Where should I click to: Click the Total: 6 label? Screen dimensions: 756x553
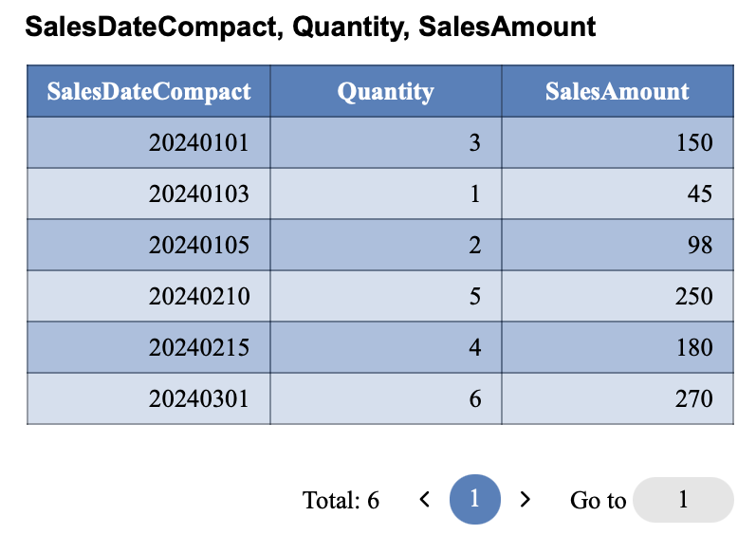[x=341, y=500]
